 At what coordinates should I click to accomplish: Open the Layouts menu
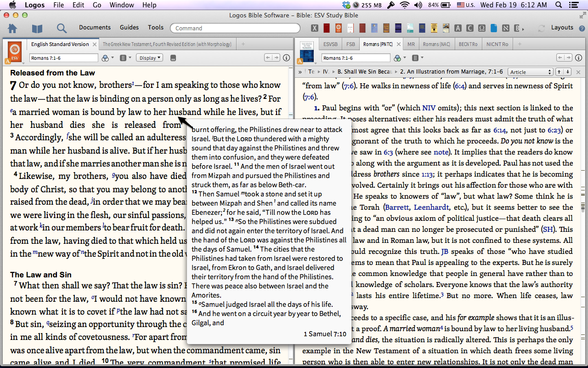(562, 28)
